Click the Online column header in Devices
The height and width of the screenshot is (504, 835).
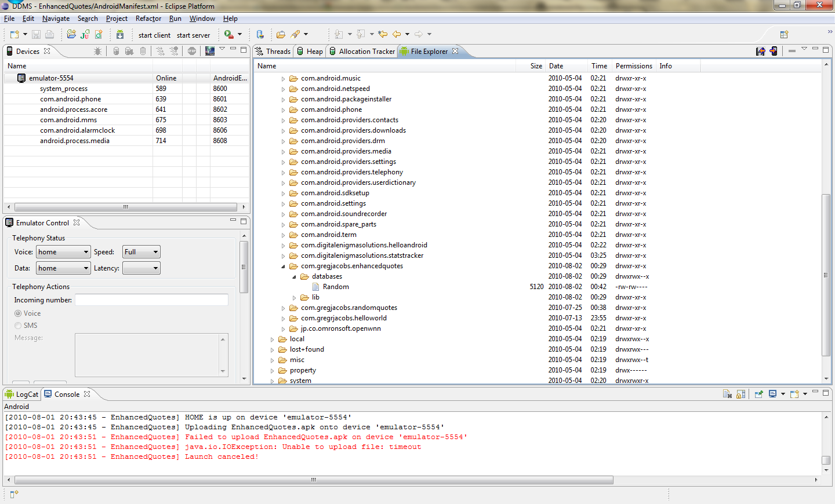[x=166, y=78]
